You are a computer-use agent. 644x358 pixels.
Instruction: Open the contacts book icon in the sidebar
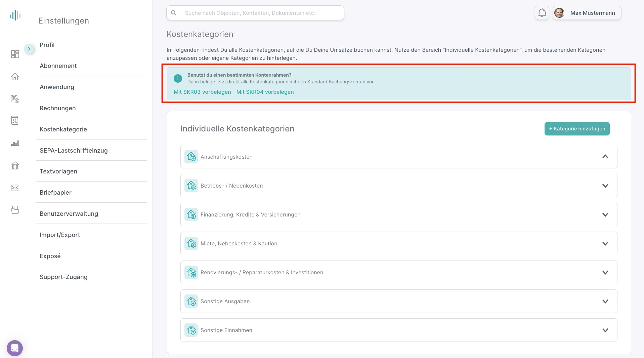click(x=15, y=120)
